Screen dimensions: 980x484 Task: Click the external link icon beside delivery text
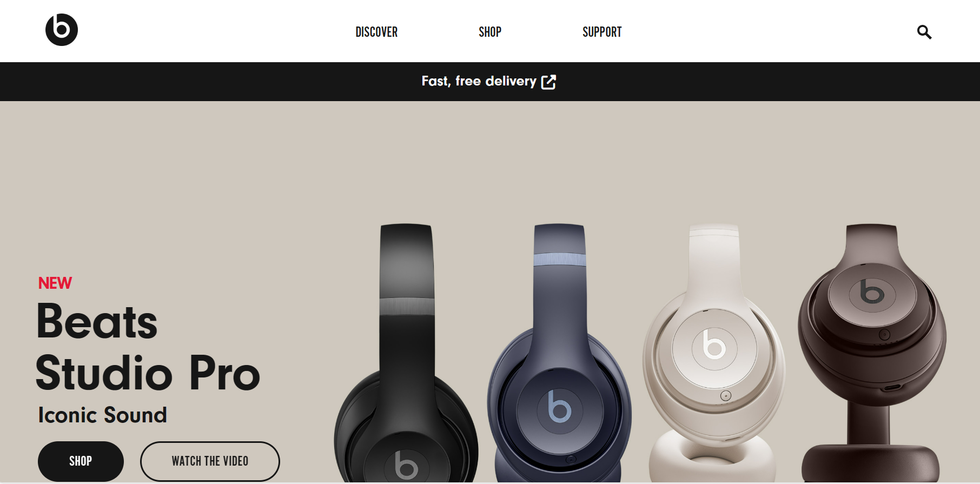[548, 82]
